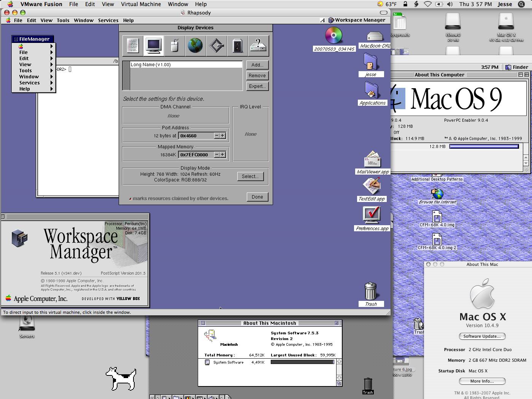
Task: Click Software Update... in About This Mac
Action: click(x=482, y=336)
